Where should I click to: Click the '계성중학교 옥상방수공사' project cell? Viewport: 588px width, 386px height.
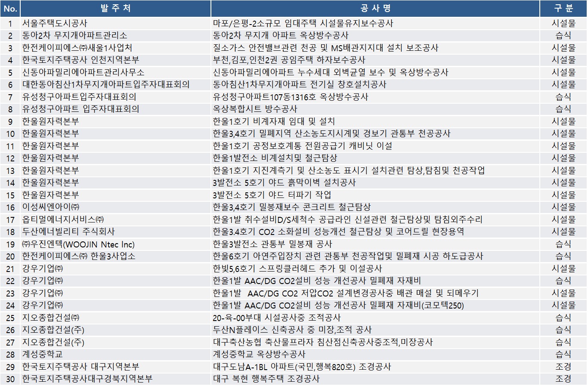(259, 354)
